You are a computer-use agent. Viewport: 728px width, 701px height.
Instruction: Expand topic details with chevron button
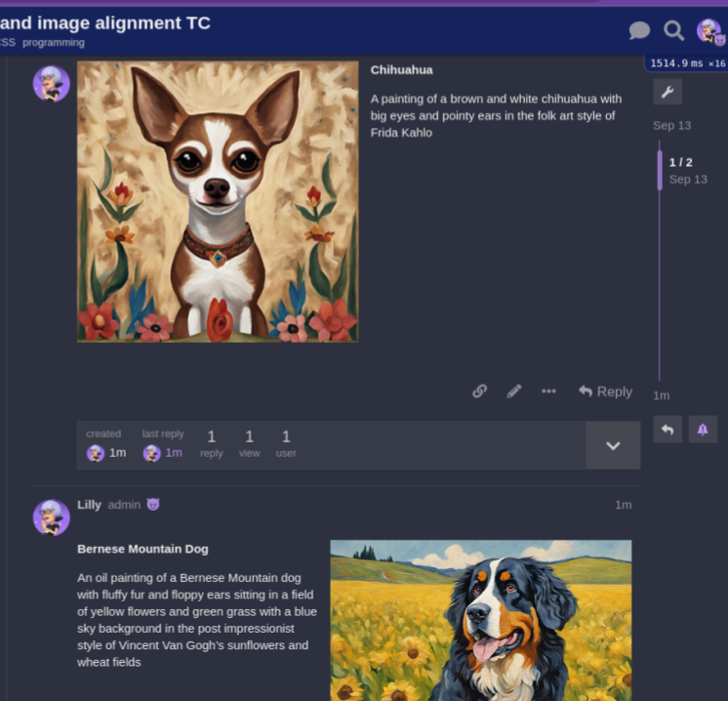click(613, 445)
